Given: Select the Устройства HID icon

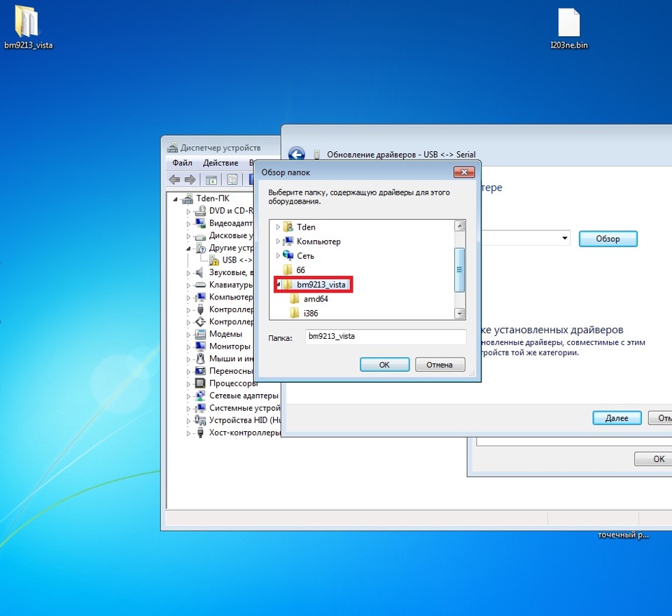Looking at the screenshot, I should click(200, 420).
